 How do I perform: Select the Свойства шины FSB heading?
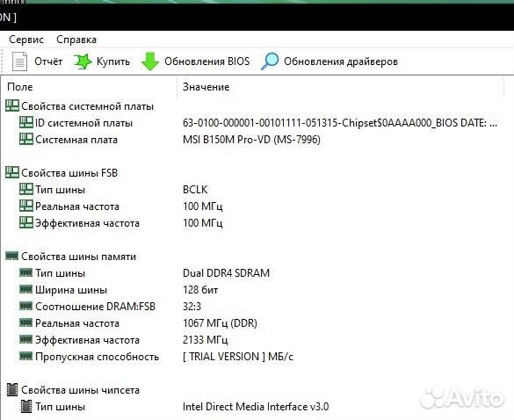click(x=69, y=173)
